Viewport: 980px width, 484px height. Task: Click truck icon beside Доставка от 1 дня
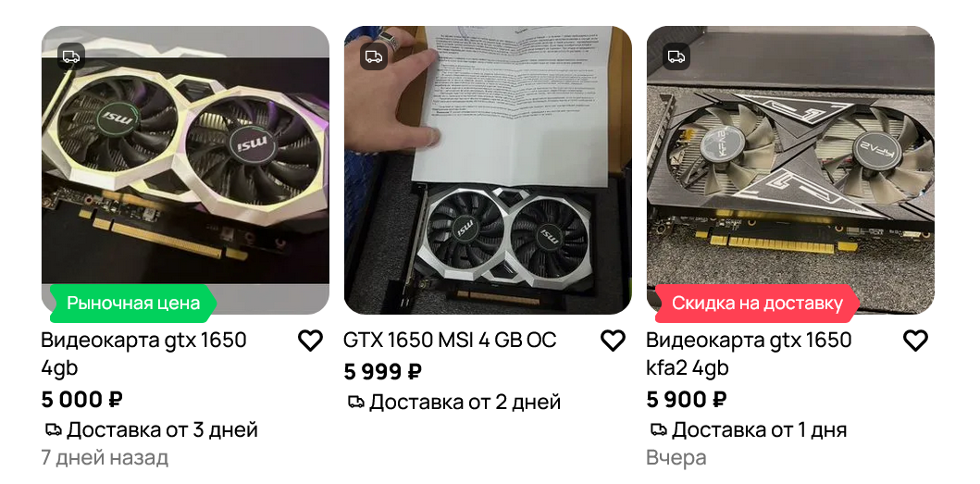(x=659, y=429)
